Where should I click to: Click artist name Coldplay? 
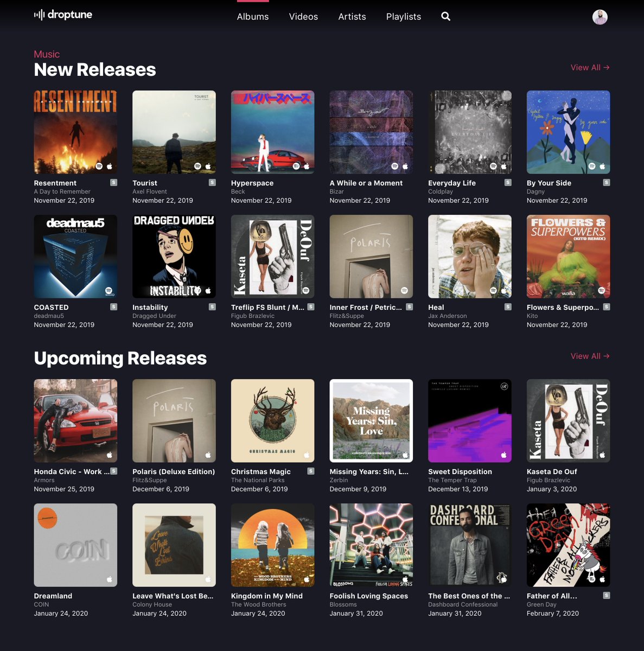441,192
